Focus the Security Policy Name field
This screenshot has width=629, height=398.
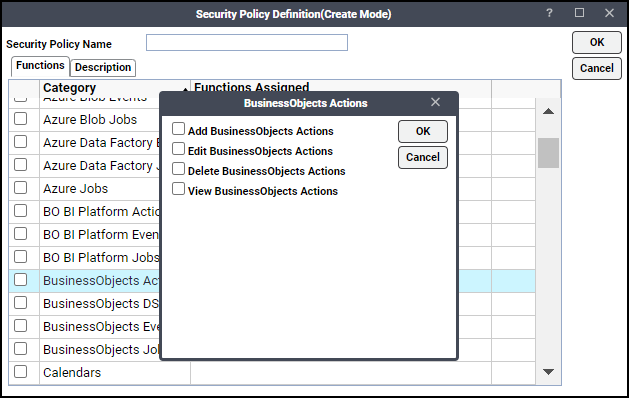(247, 43)
